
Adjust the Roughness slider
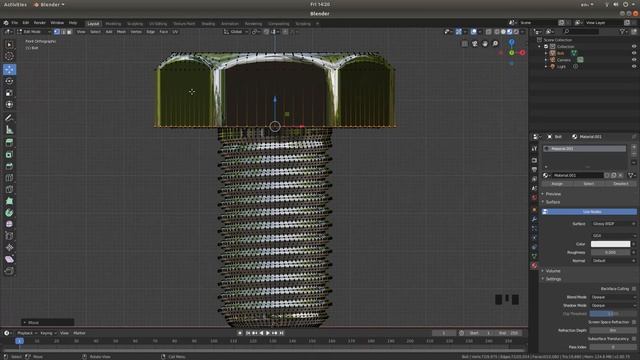(610, 252)
